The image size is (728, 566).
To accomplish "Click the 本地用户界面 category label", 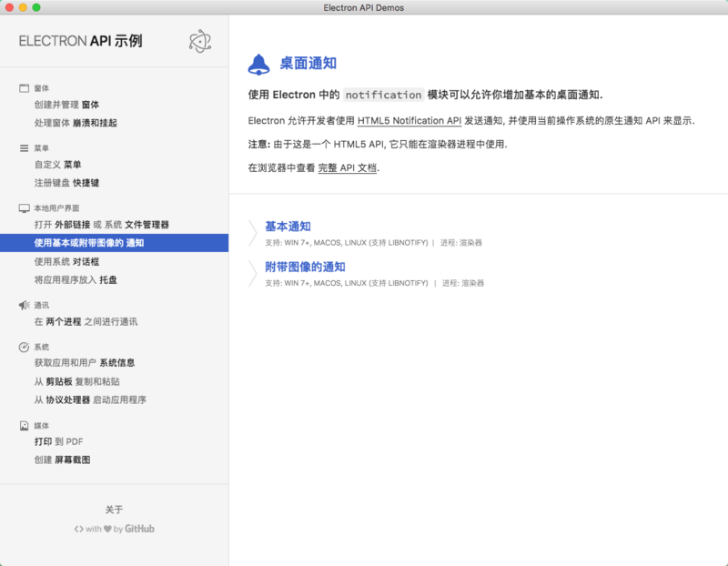I will (56, 208).
